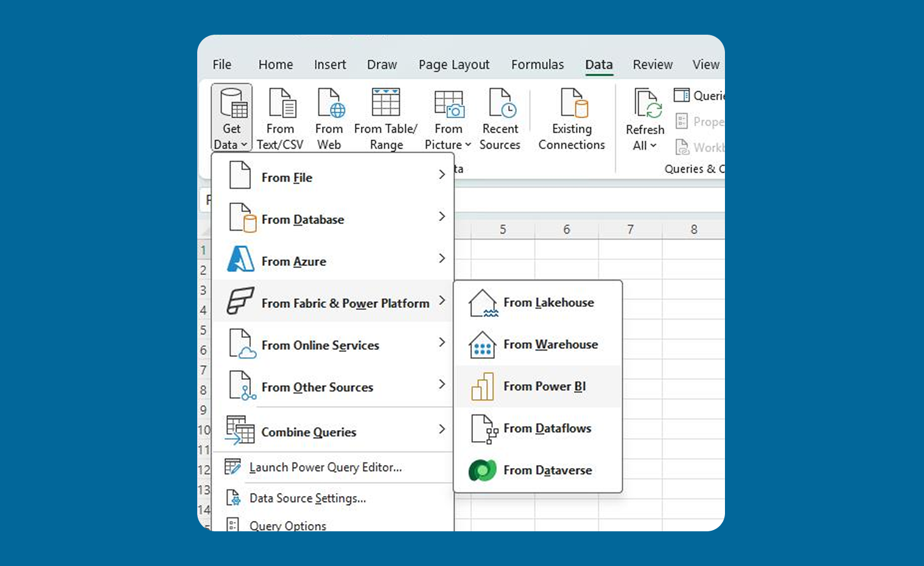Open the From Picture dropdown
924x566 pixels.
[449, 144]
